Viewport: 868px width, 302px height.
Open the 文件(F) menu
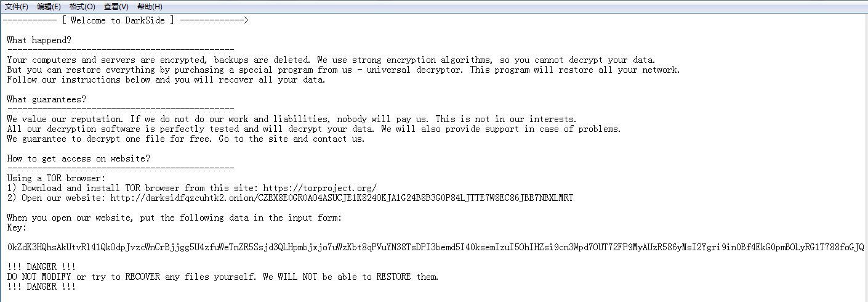pos(17,6)
